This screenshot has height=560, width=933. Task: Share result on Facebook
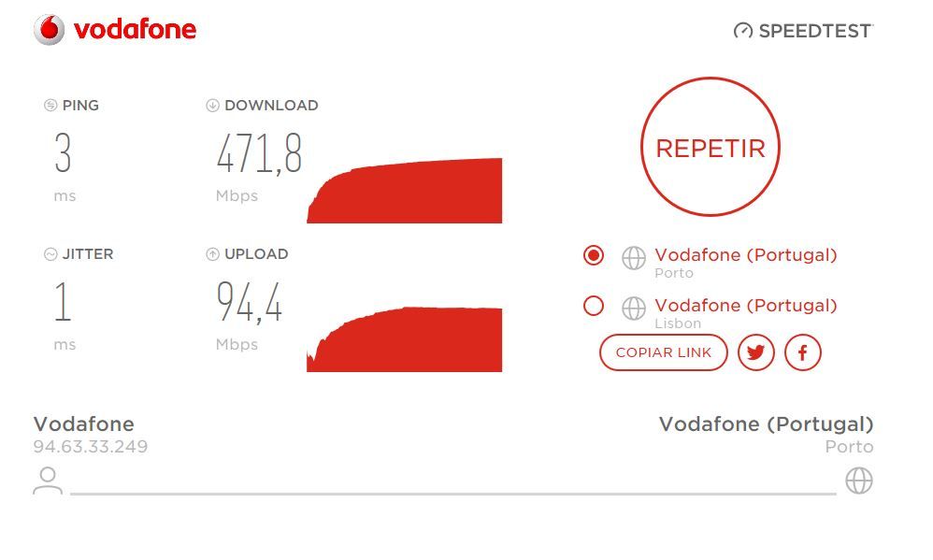(x=803, y=352)
